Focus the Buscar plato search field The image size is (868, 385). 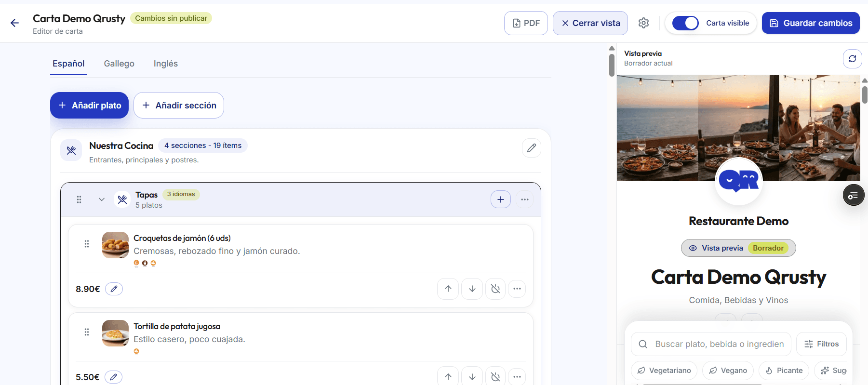(711, 344)
